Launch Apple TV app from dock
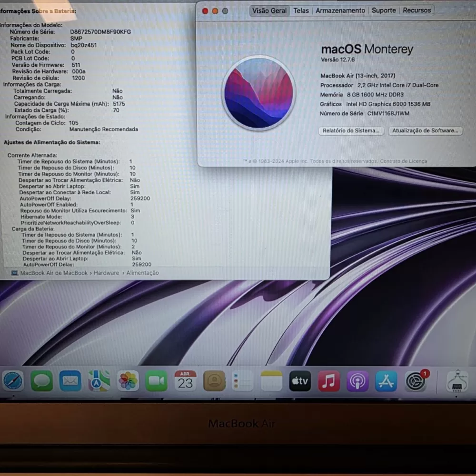The width and height of the screenshot is (476, 476). coord(300,381)
